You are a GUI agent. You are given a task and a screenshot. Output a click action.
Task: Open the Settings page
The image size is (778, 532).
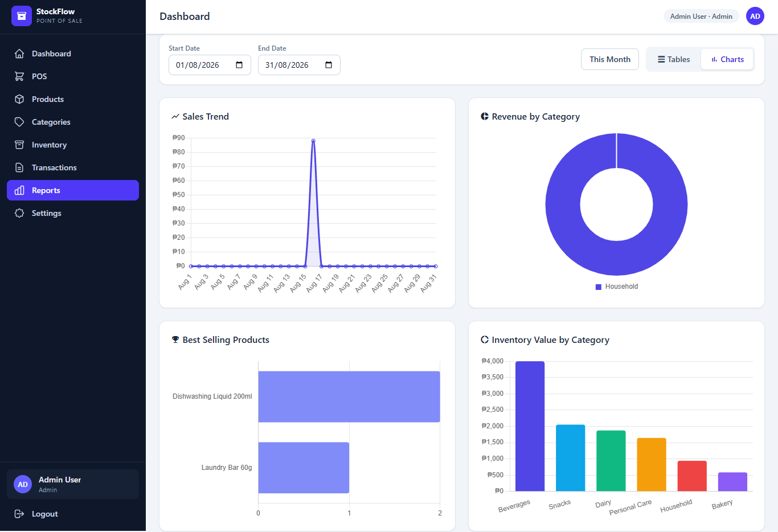coord(73,213)
